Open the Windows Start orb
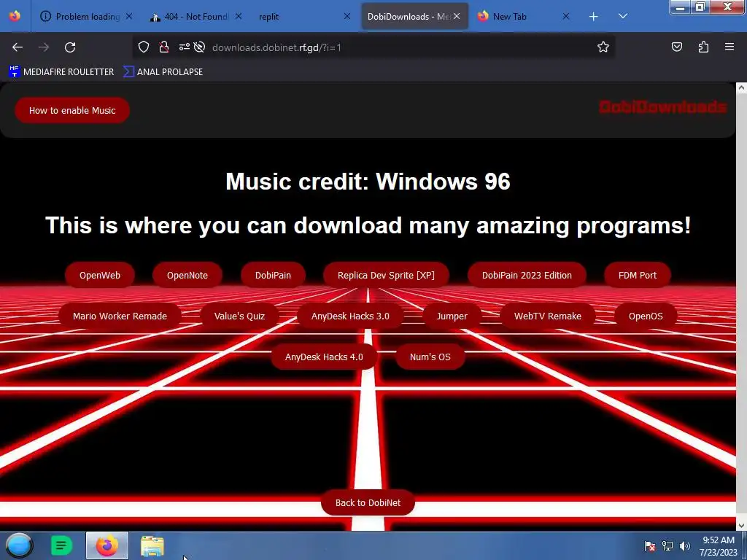Screen dimensions: 747x560 20,545
